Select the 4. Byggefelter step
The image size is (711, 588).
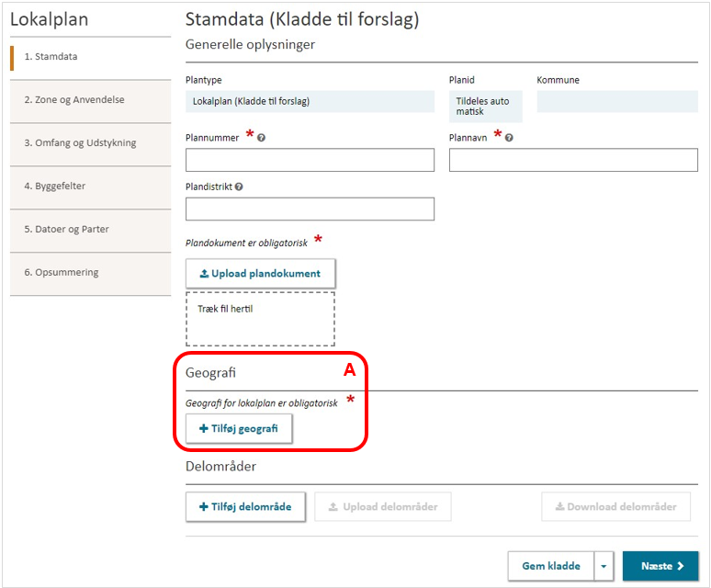point(90,186)
